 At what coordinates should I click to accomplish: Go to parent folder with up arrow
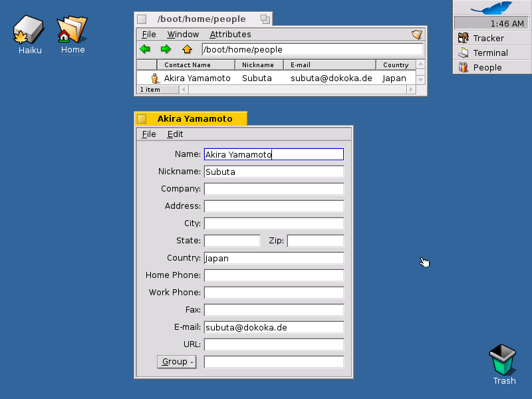(187, 49)
